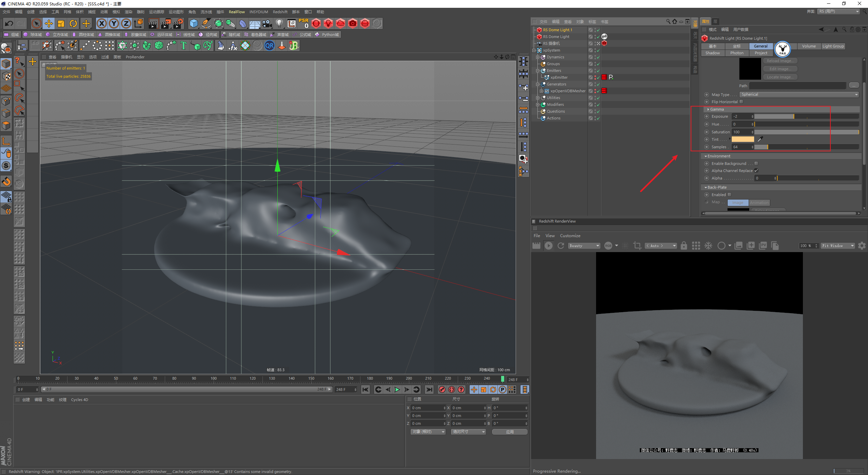Select the Rotate tool in the top toolbar
The width and height of the screenshot is (868, 475).
pyautogui.click(x=73, y=23)
